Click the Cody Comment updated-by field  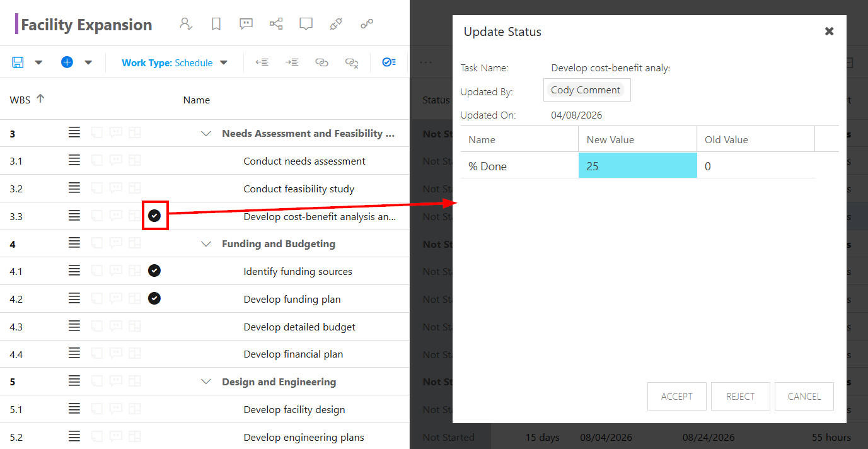(587, 90)
